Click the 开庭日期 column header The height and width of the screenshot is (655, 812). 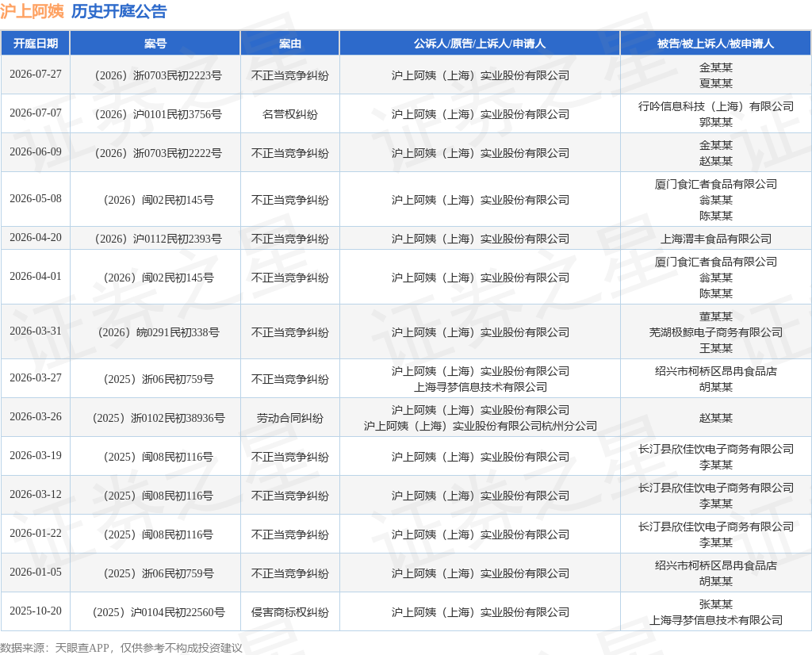[x=35, y=44]
